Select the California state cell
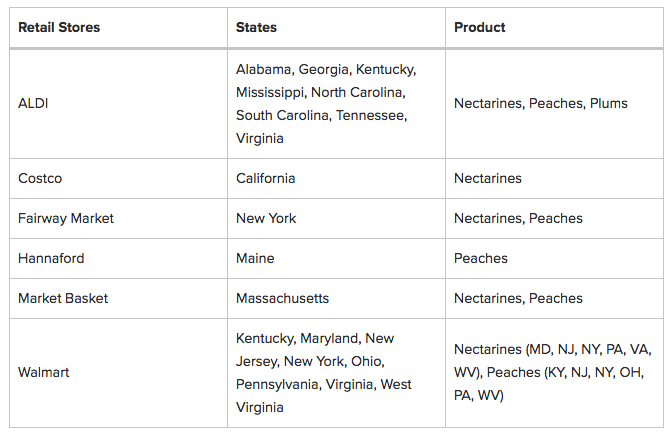Viewport: 672px width, 434px height. [x=265, y=178]
